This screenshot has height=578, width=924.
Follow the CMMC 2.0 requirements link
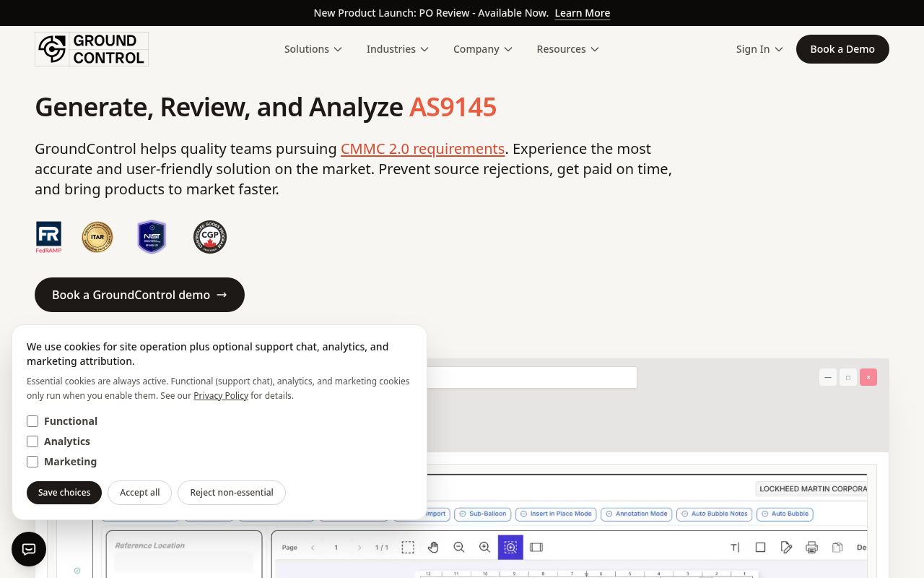422,149
